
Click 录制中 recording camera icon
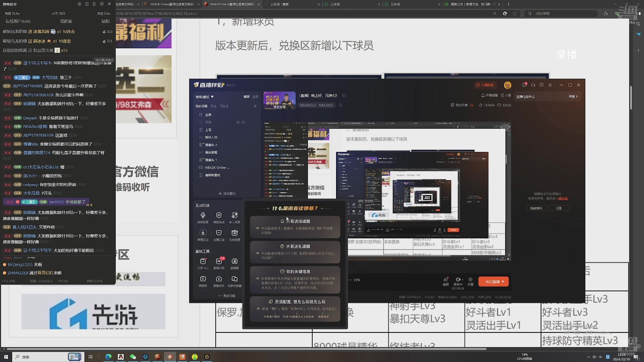point(458,280)
